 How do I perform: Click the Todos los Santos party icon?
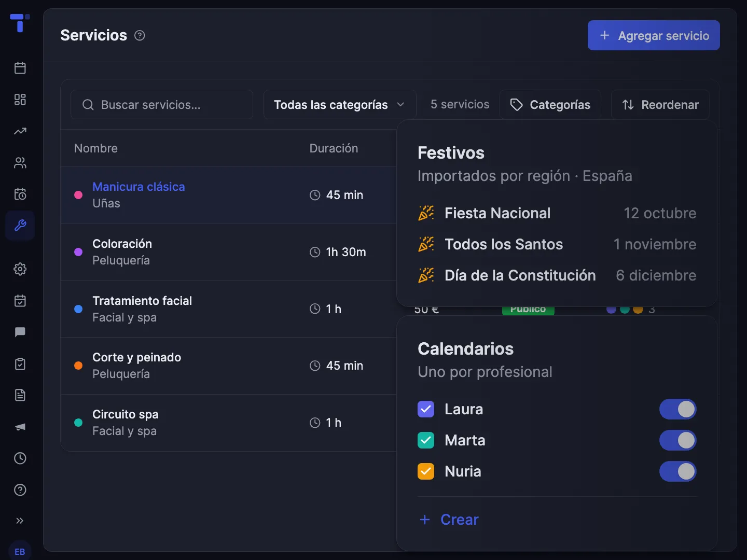[426, 244]
